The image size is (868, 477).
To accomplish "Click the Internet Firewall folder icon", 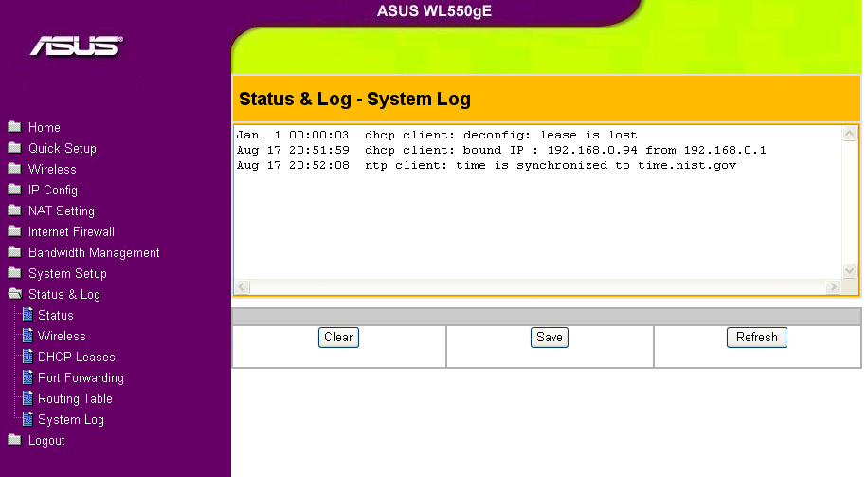I will [x=15, y=231].
